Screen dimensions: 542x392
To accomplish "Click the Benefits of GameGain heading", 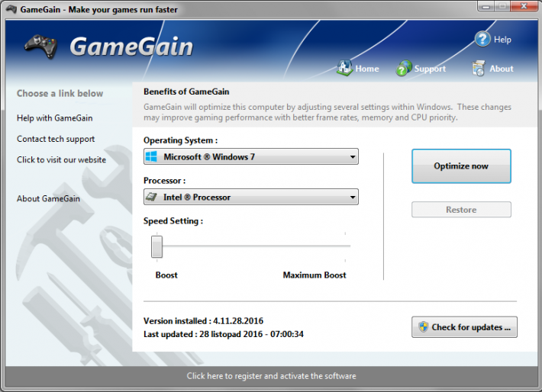I will pos(186,92).
